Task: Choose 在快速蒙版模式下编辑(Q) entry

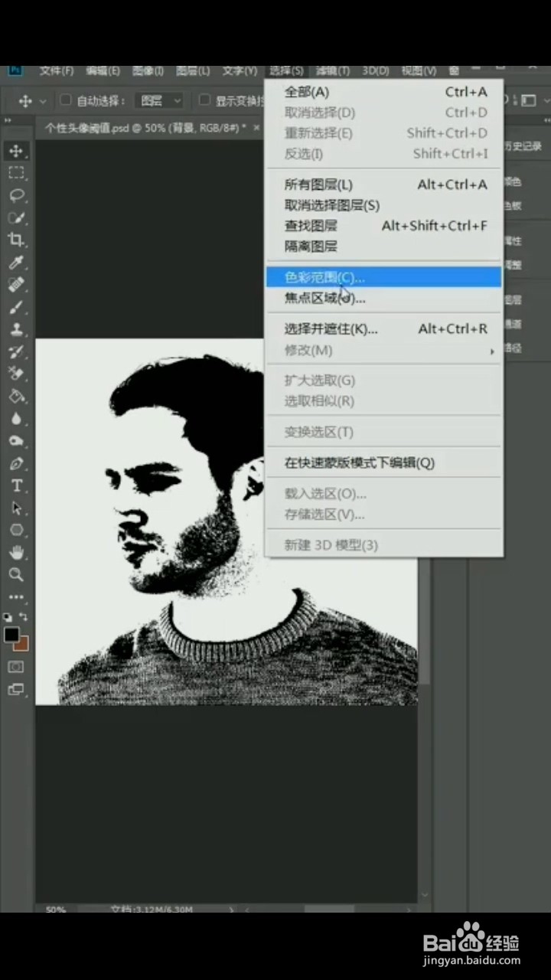Action: tap(384, 463)
